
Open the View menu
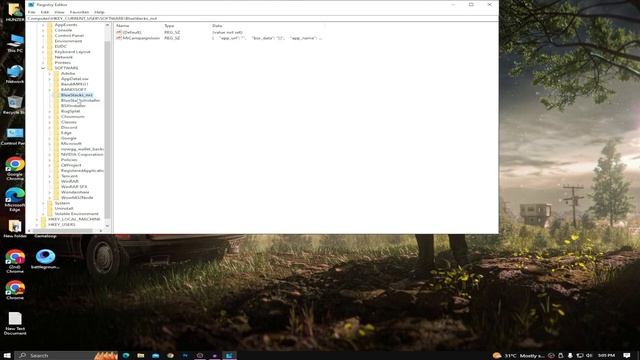(59, 12)
